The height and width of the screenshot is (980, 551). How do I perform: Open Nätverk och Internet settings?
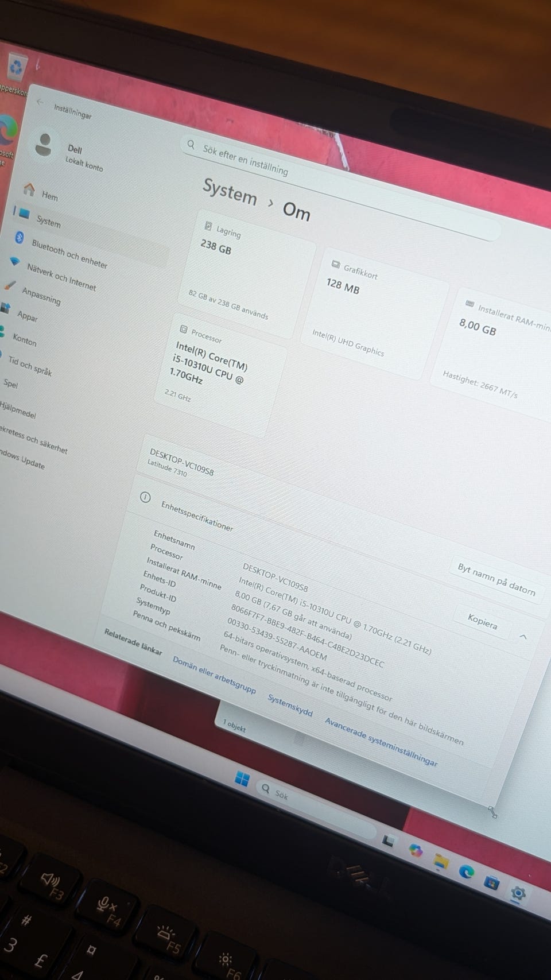pyautogui.click(x=61, y=276)
